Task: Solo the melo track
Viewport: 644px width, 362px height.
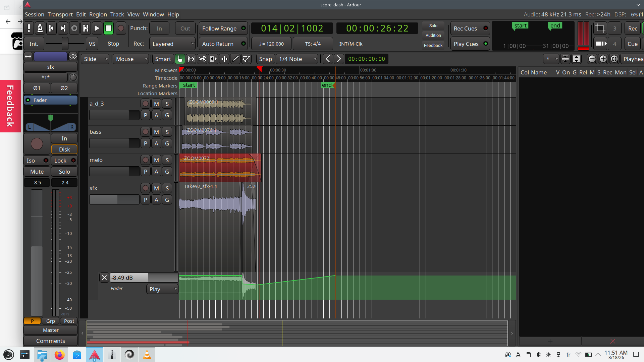Action: click(x=167, y=160)
